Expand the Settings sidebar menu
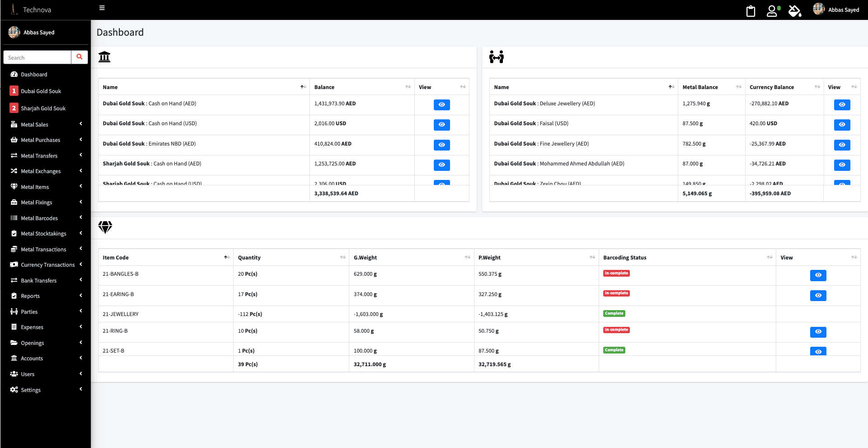 tap(45, 390)
